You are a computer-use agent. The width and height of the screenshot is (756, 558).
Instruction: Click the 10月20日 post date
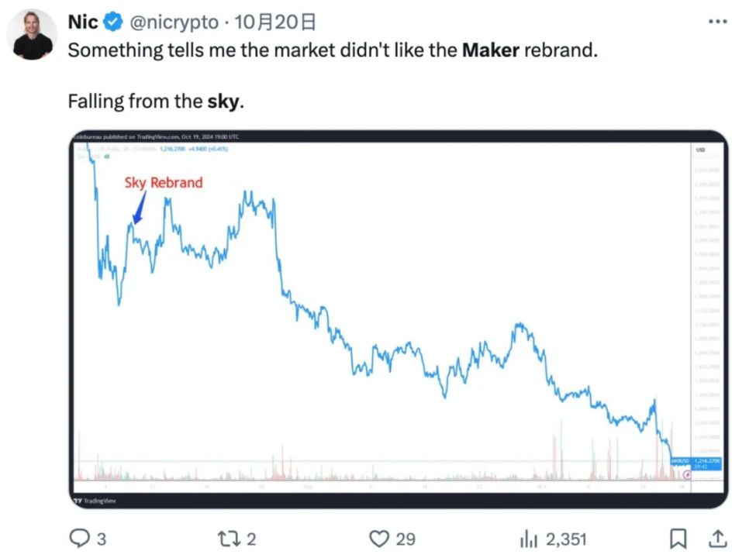(x=264, y=22)
